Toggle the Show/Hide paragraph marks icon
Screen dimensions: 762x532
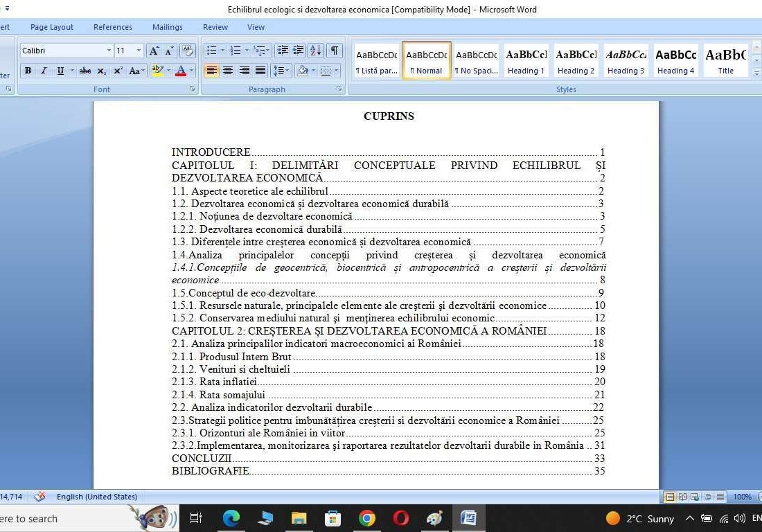[333, 51]
